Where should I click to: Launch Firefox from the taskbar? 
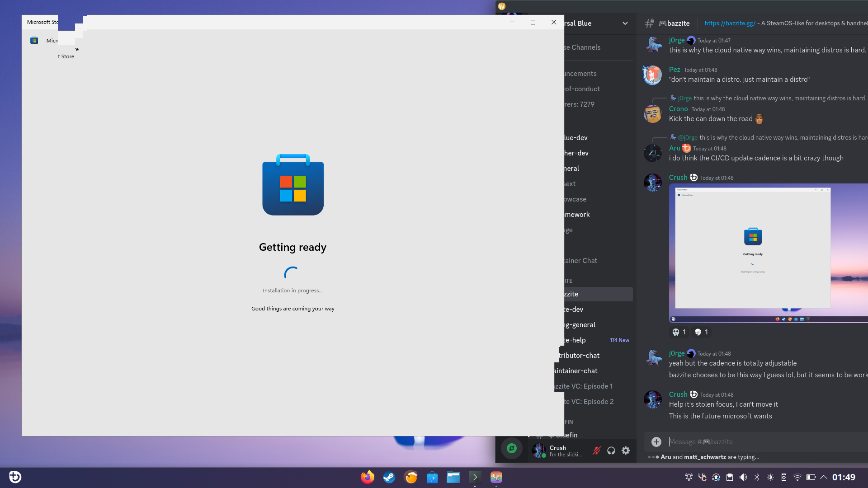click(x=367, y=477)
